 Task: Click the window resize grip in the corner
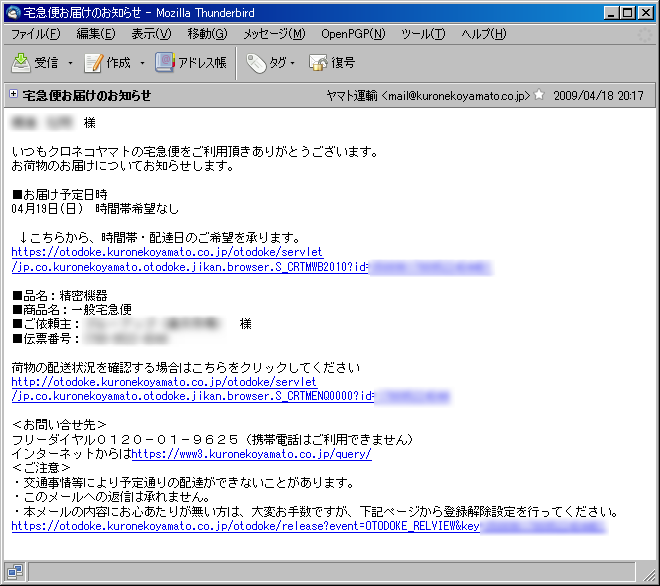pyautogui.click(x=650, y=577)
